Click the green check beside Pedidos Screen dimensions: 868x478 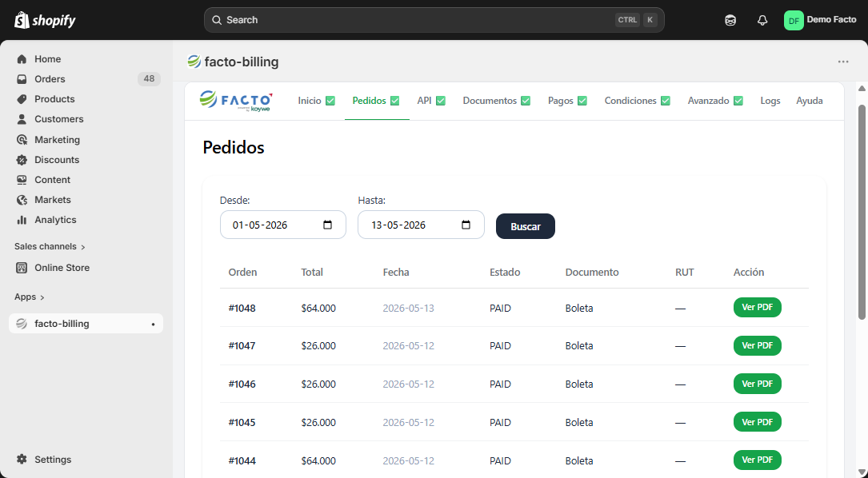pyautogui.click(x=394, y=101)
